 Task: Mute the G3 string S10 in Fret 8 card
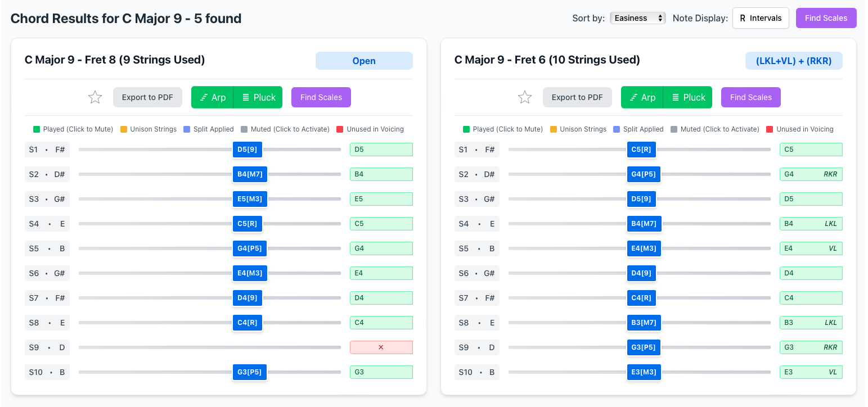[381, 372]
